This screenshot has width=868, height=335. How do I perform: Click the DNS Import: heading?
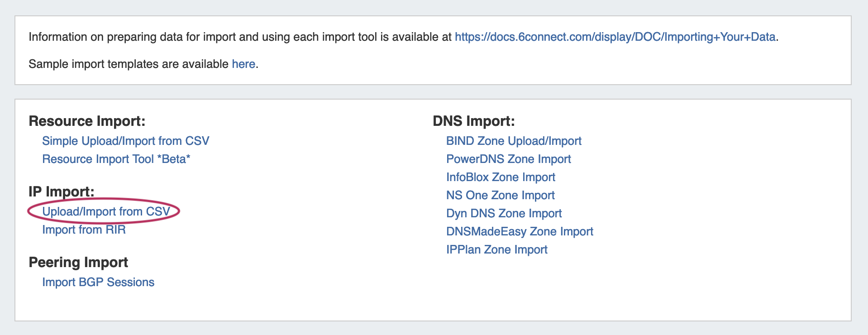[x=473, y=121]
